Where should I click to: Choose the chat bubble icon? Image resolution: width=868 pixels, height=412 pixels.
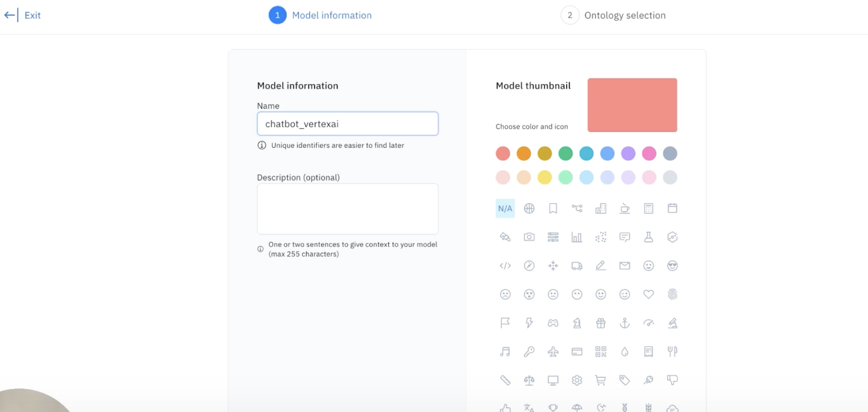click(625, 237)
